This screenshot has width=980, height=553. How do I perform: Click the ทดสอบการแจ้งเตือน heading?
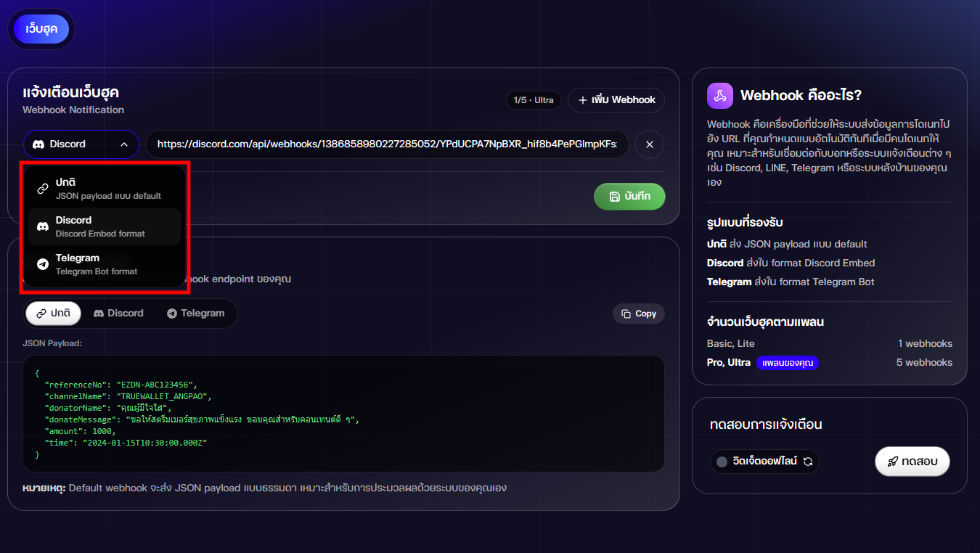click(x=766, y=425)
